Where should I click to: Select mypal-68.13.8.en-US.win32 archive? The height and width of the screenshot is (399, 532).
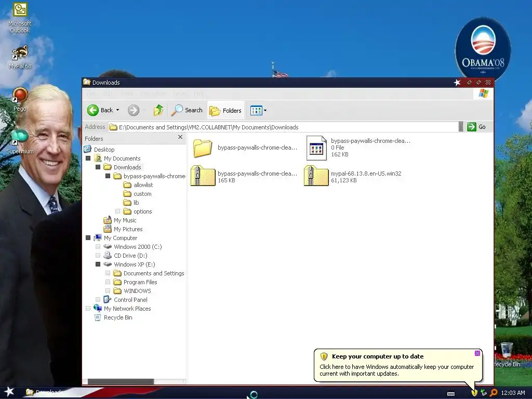coord(353,177)
